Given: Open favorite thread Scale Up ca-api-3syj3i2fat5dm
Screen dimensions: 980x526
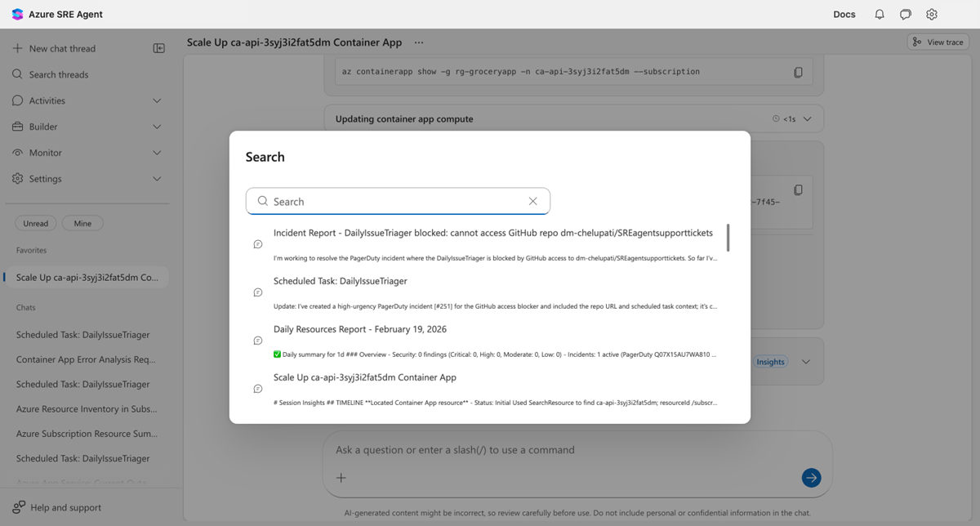Looking at the screenshot, I should pyautogui.click(x=87, y=278).
